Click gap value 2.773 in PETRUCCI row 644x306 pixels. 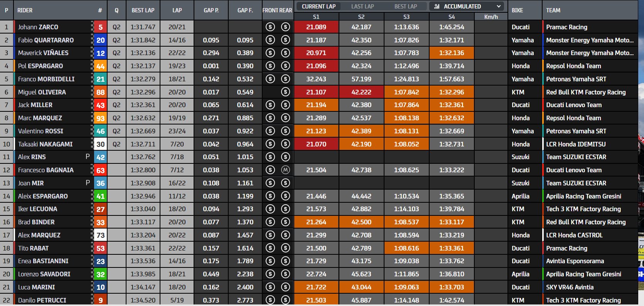coord(245,300)
